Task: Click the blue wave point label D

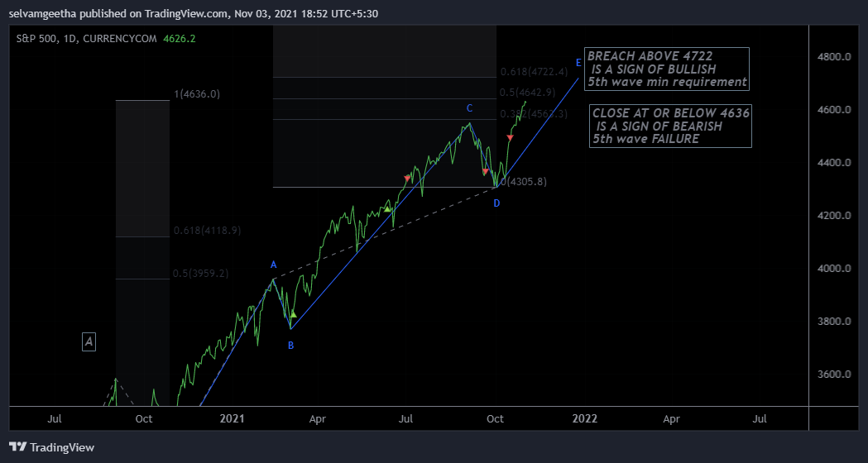Action: 496,203
